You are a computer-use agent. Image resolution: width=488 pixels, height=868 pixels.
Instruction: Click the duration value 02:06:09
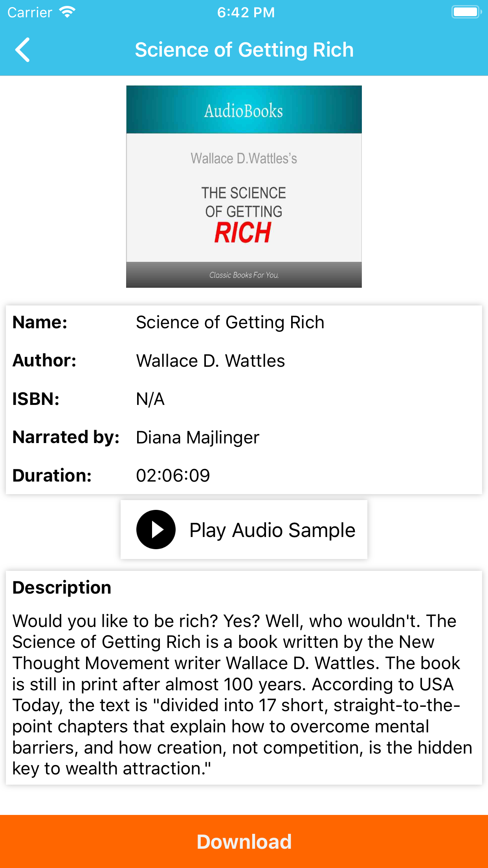click(173, 475)
